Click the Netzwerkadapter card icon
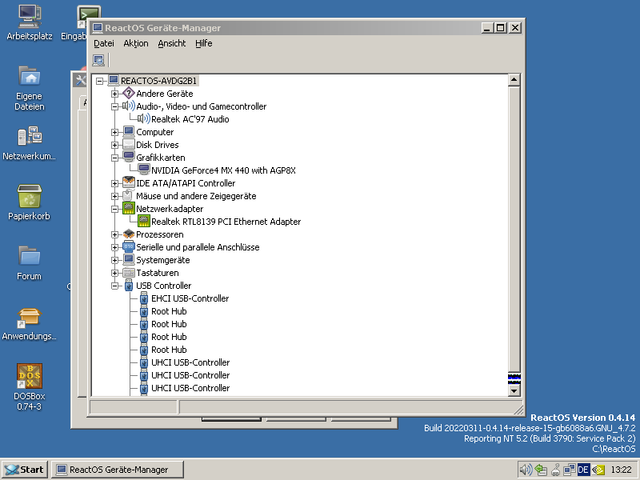The height and width of the screenshot is (480, 640). click(129, 208)
